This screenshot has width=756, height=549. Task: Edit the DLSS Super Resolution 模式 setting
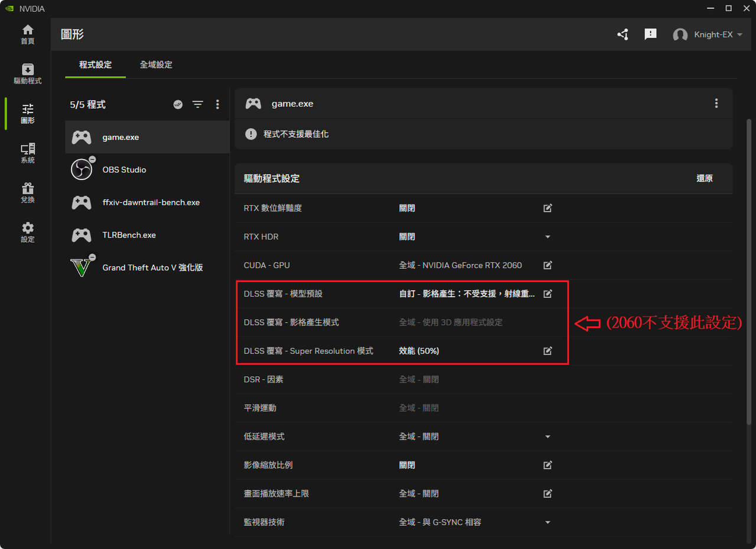548,351
